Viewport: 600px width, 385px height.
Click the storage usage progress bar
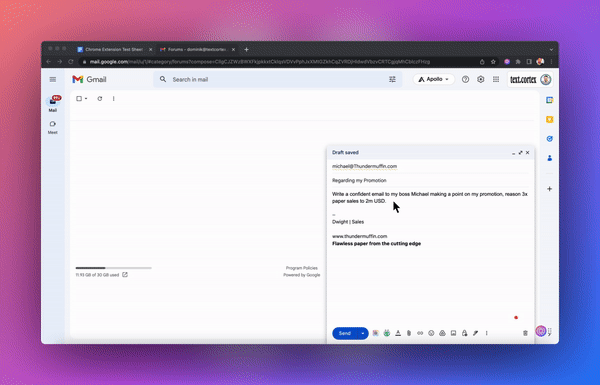coord(114,268)
